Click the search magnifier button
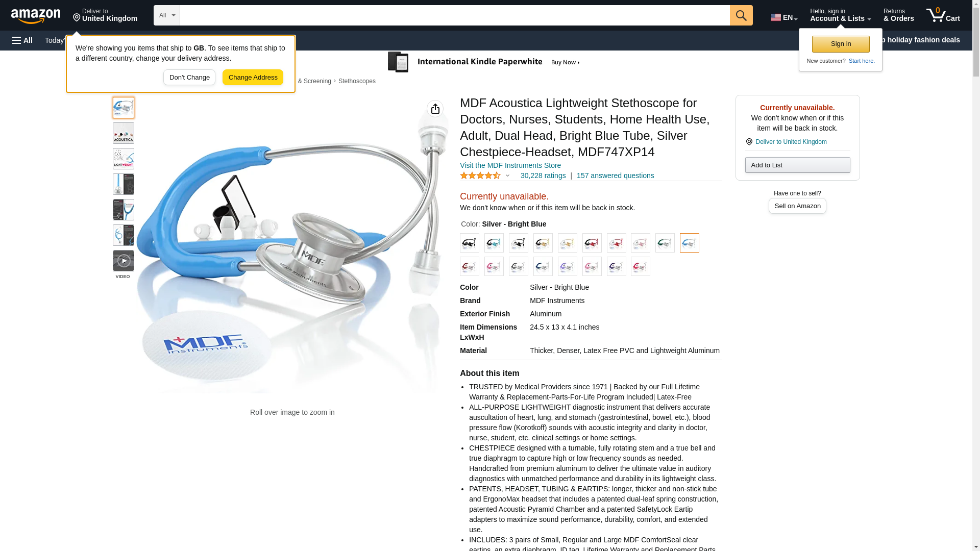Screen dimensions: 980x551 741,15
